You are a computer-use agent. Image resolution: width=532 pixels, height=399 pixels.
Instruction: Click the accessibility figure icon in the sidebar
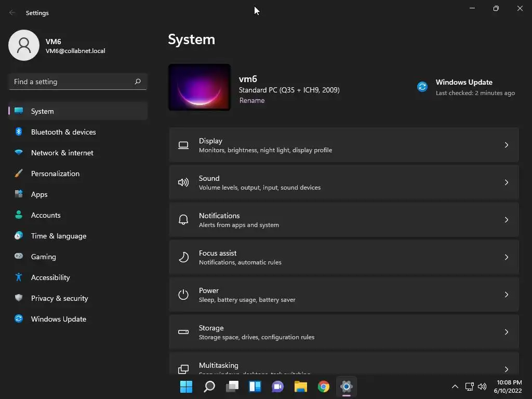tap(19, 277)
